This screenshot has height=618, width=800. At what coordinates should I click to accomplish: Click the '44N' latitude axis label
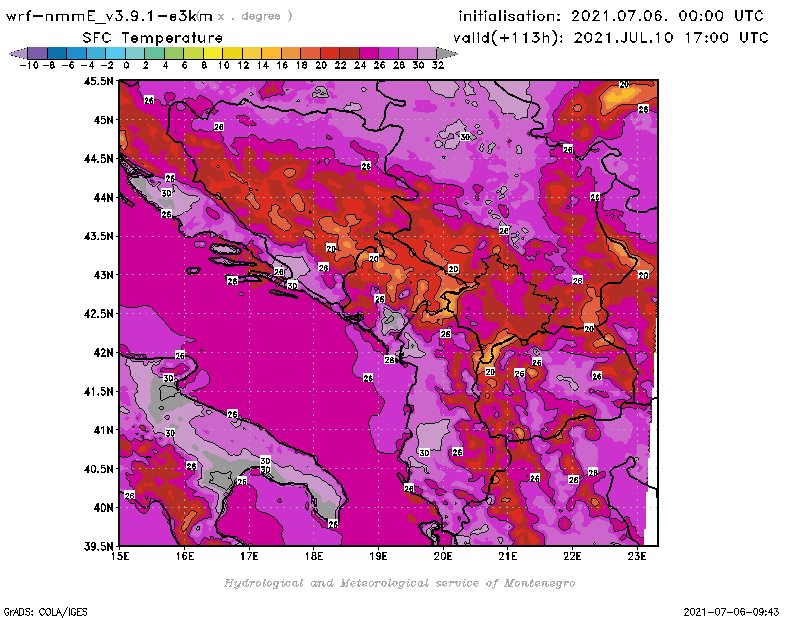pyautogui.click(x=103, y=197)
